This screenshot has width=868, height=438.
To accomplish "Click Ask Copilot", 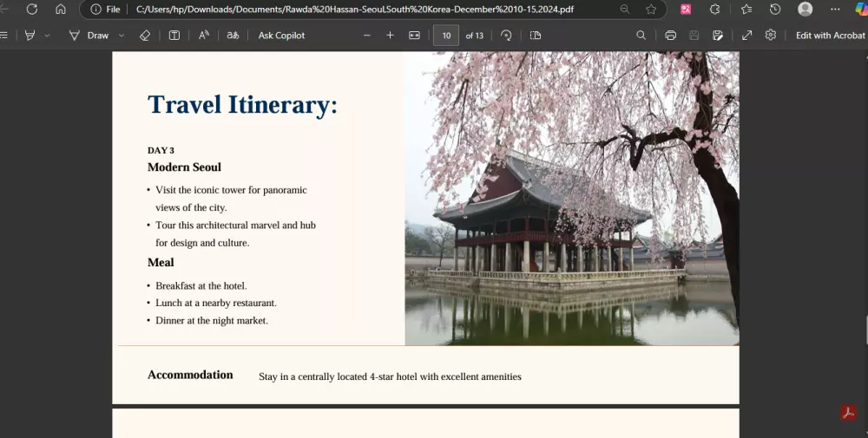I will (281, 36).
